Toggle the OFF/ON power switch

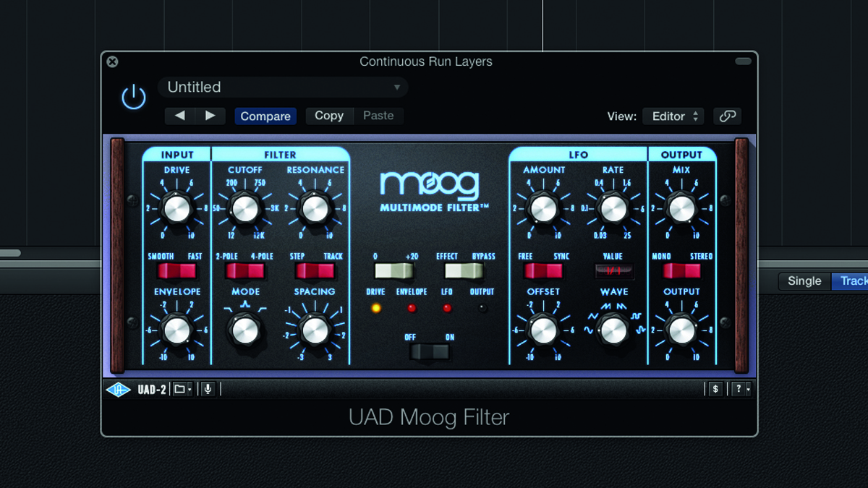tap(430, 352)
